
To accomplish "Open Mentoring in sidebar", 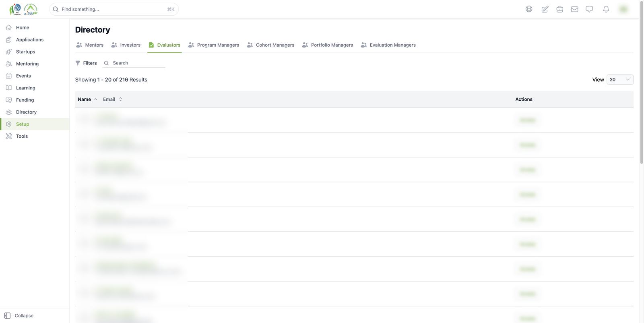I will pos(35,64).
